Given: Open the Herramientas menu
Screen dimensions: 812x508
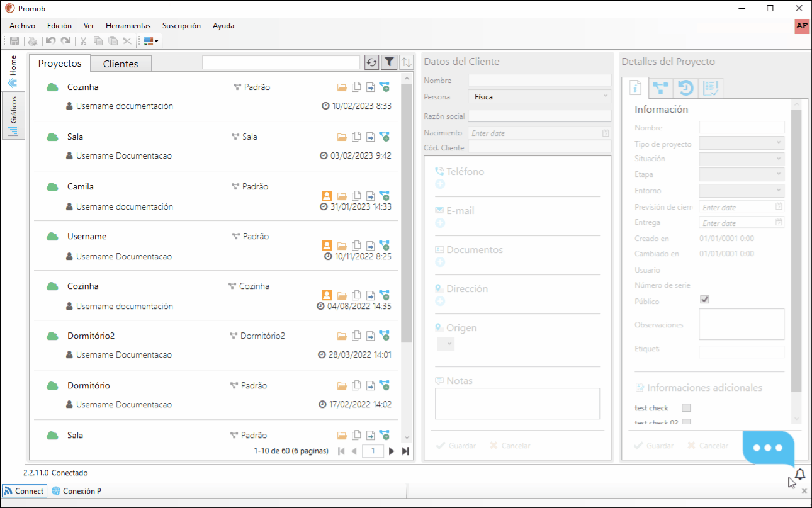Looking at the screenshot, I should pos(128,26).
